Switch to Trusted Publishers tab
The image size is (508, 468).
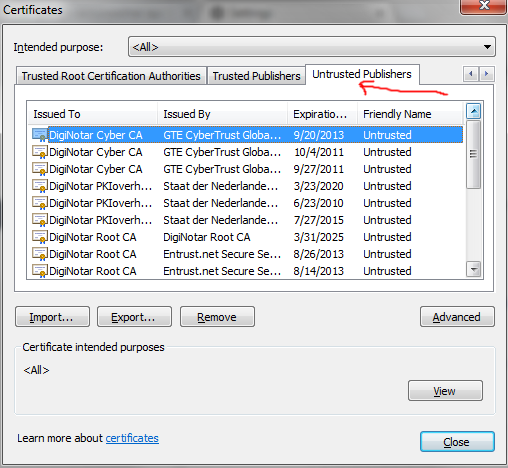tap(256, 76)
